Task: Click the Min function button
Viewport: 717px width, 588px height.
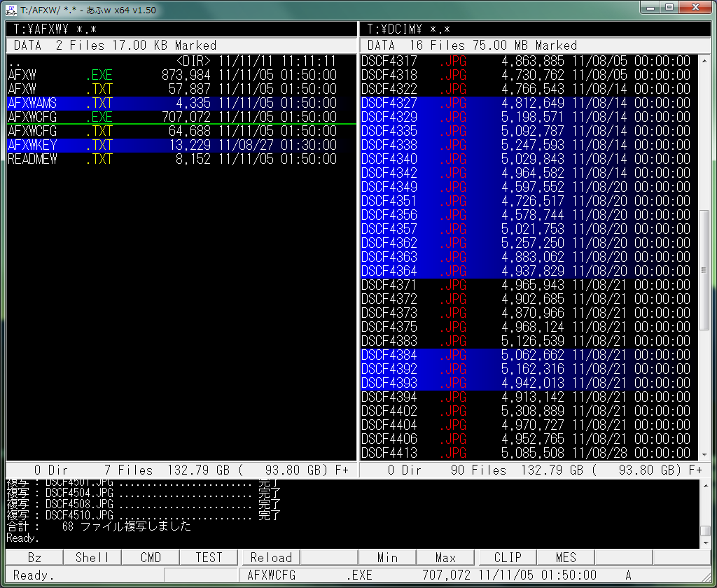Action: (x=387, y=557)
